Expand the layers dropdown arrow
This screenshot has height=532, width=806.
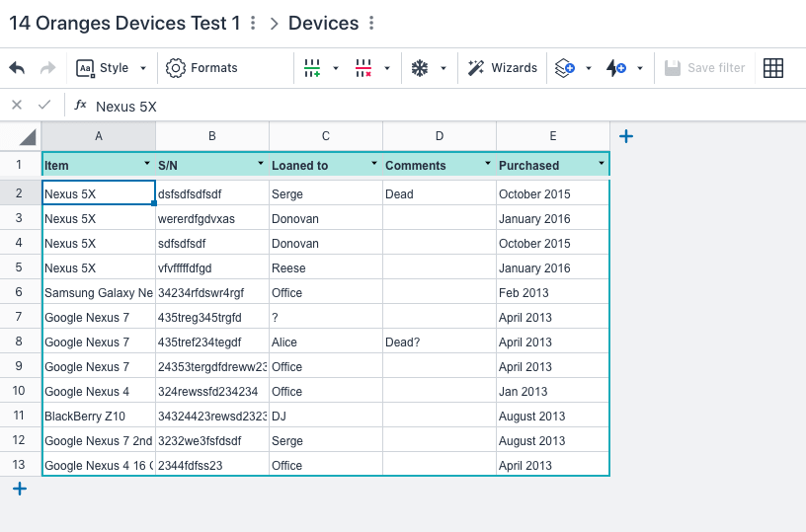click(x=589, y=68)
